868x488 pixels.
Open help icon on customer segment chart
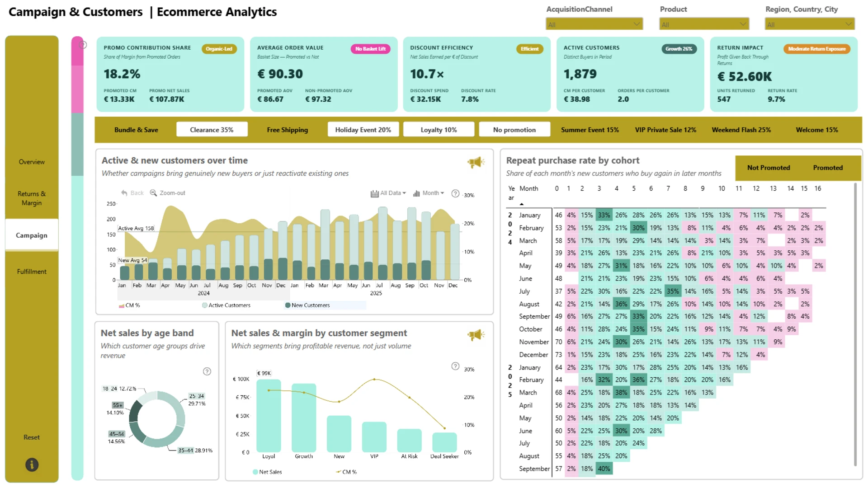click(x=455, y=366)
